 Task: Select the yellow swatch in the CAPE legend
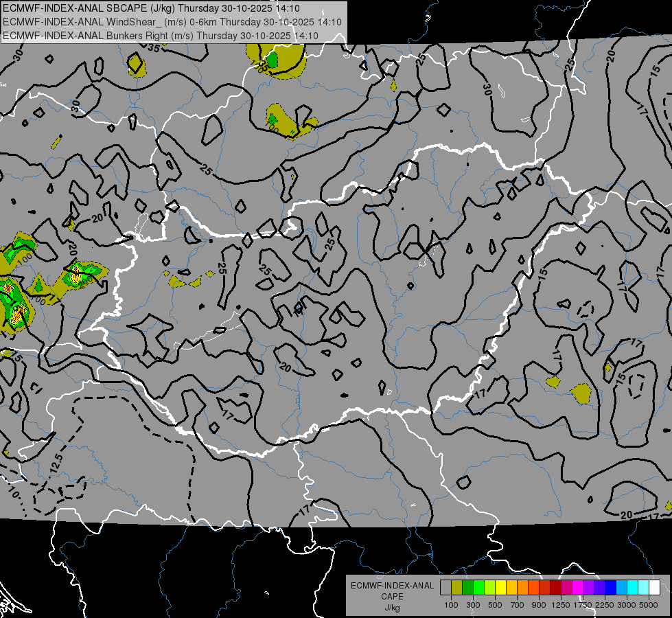click(500, 588)
